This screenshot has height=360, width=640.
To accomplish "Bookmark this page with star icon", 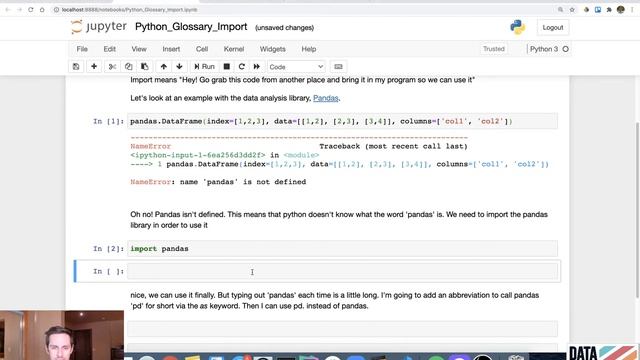I will pyautogui.click(x=572, y=9).
